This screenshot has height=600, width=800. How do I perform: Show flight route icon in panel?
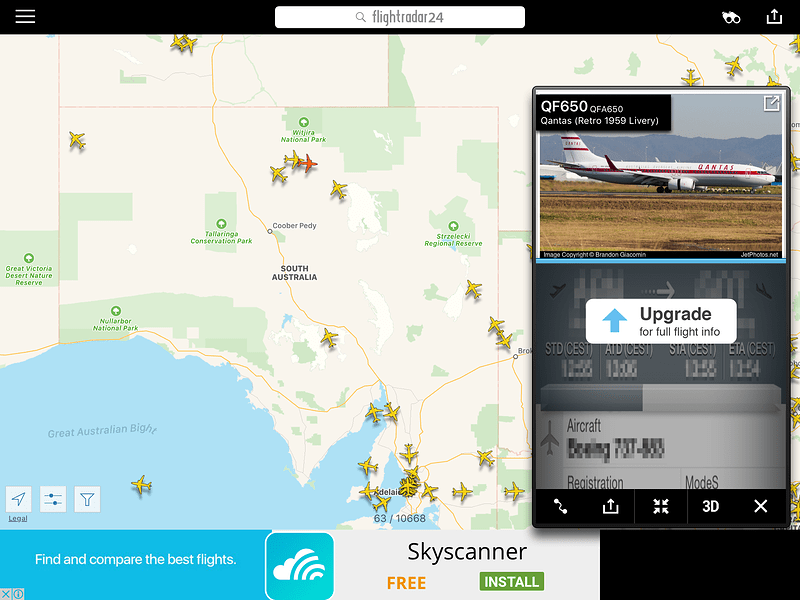click(x=560, y=506)
